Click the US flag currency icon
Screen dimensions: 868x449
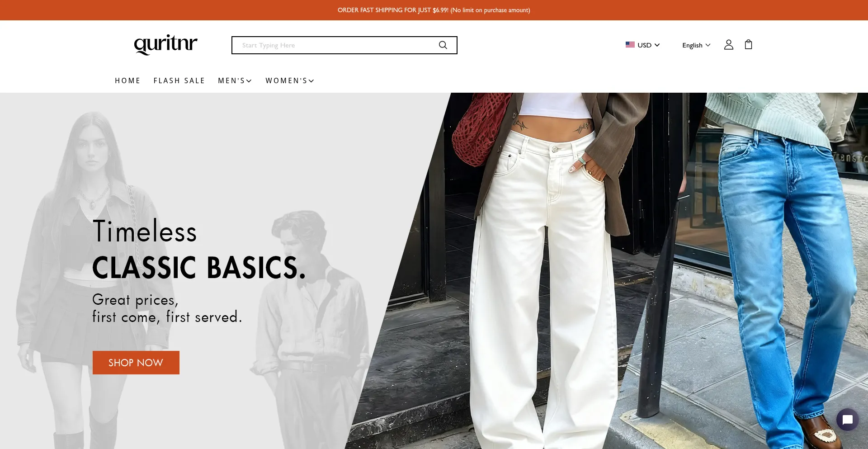pos(630,45)
